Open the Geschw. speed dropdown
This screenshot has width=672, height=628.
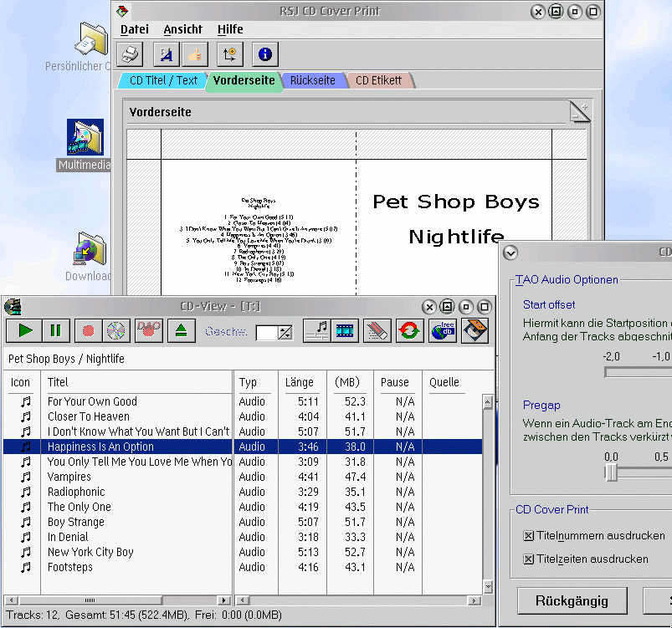285,333
